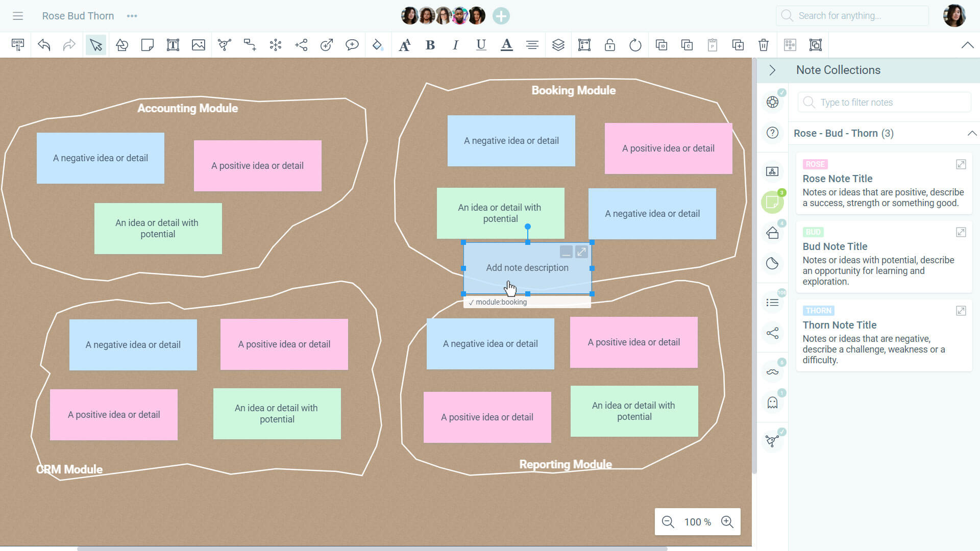The width and height of the screenshot is (980, 551).
Task: Open the lifebuoy support panel
Action: click(x=772, y=102)
